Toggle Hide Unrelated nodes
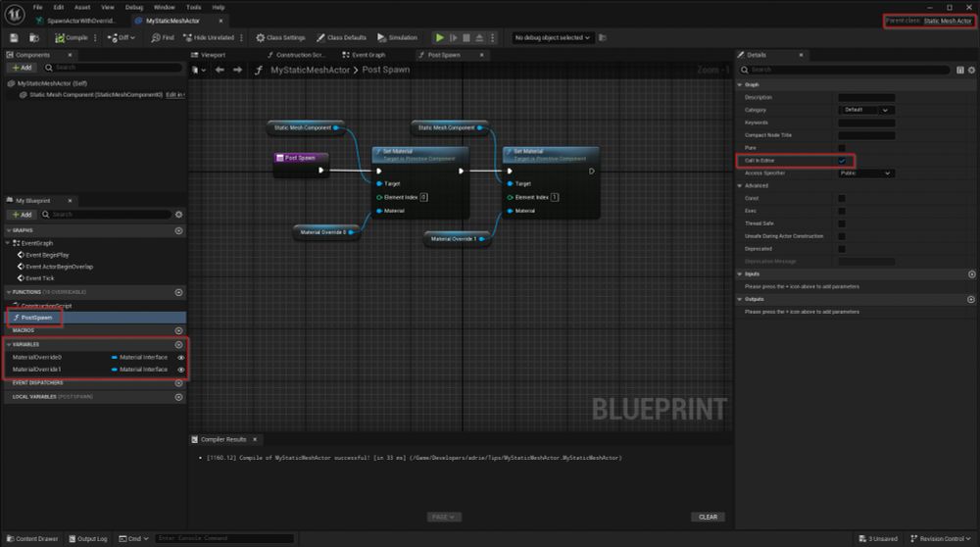980x547 pixels. [209, 38]
